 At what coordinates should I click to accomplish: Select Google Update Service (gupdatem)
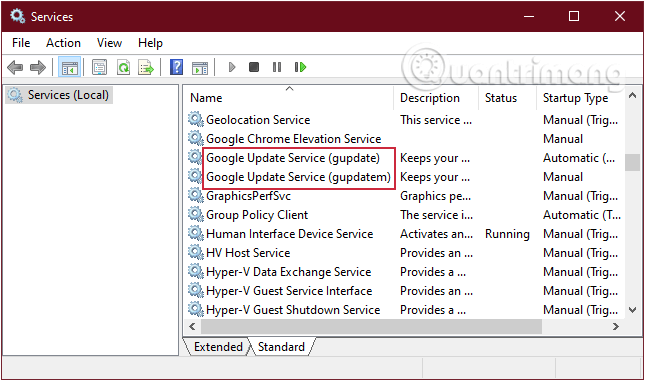click(x=298, y=177)
